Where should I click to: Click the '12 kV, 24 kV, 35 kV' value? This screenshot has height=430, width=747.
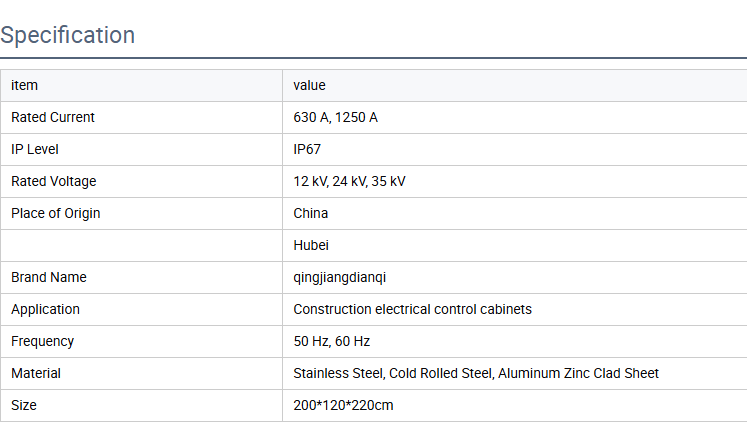tap(349, 181)
